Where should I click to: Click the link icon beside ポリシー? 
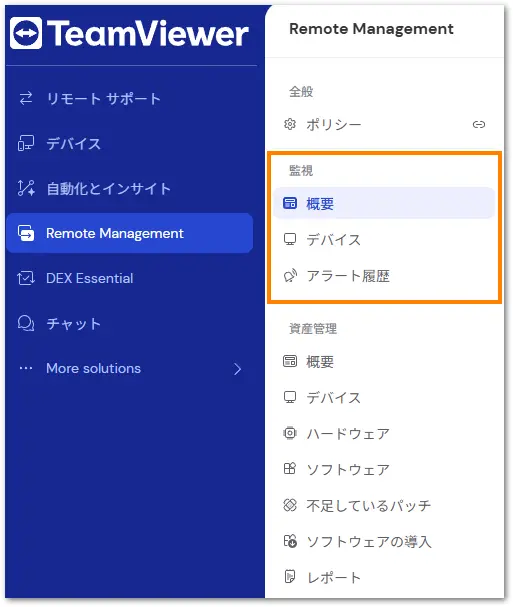[479, 124]
